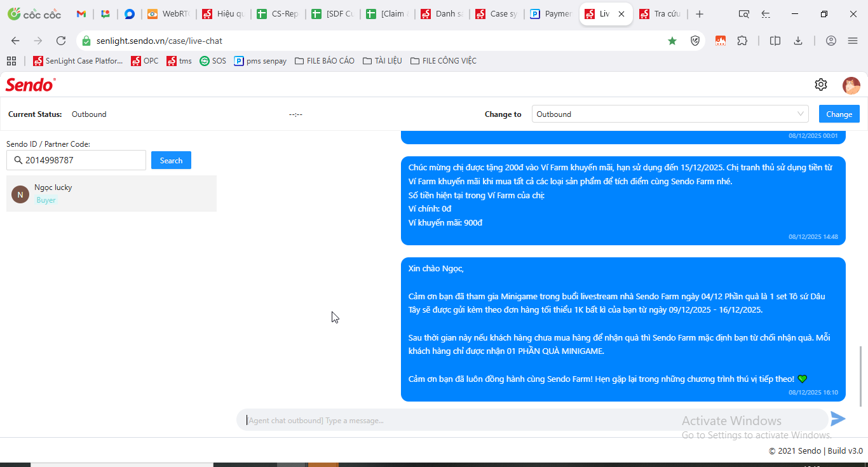
Task: Click the Sendo ID search input field
Action: pos(76,160)
